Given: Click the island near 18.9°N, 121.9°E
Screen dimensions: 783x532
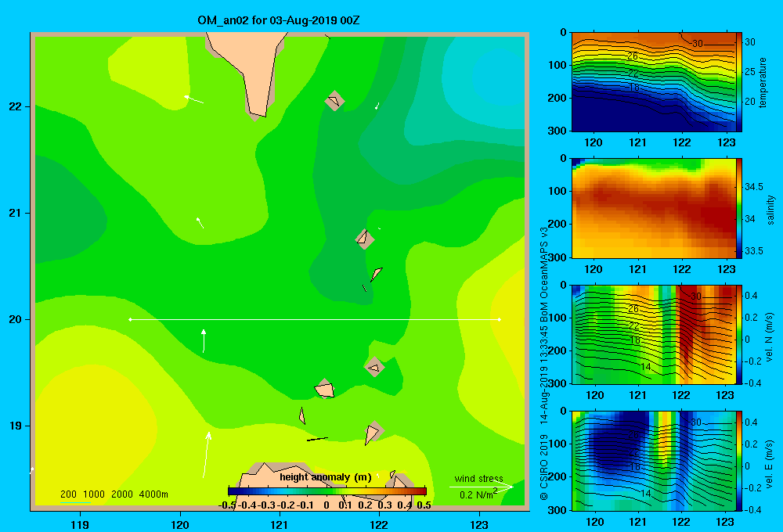Looking at the screenshot, I should (x=373, y=432).
